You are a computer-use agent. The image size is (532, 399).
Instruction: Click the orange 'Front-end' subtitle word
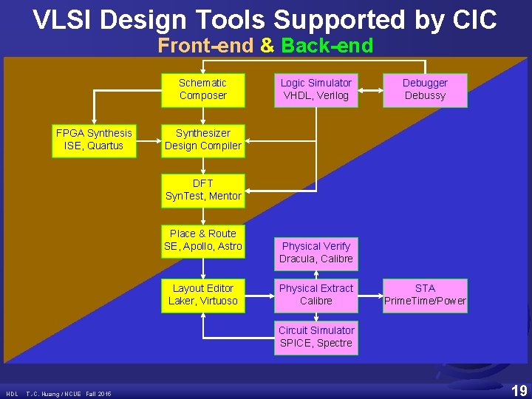[205, 45]
